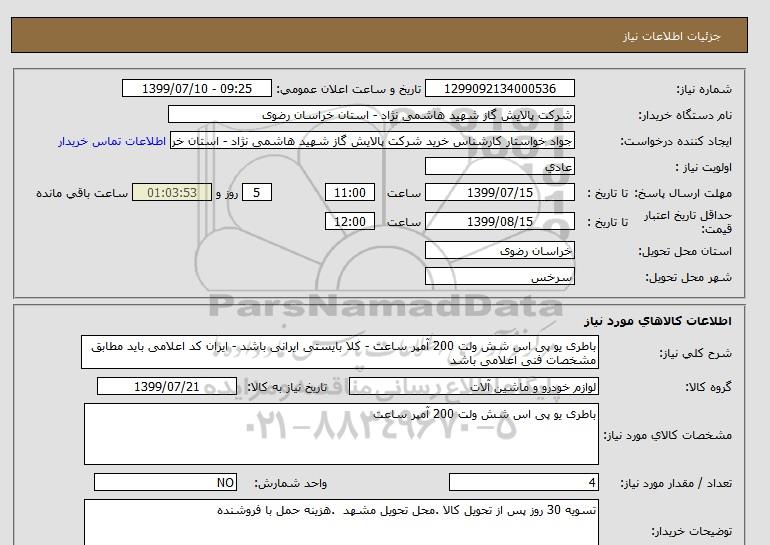Image resolution: width=770 pixels, height=545 pixels.
Task: Click delivery province field خراسان رضوی
Action: pos(499,250)
